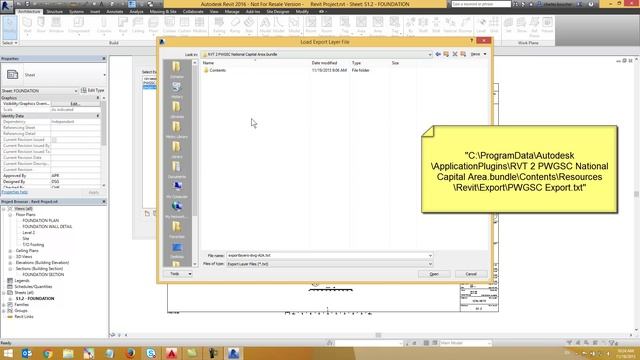Select FOUNDATION PLAN in Project Browser
This screenshot has width=640, height=360.
[40, 220]
